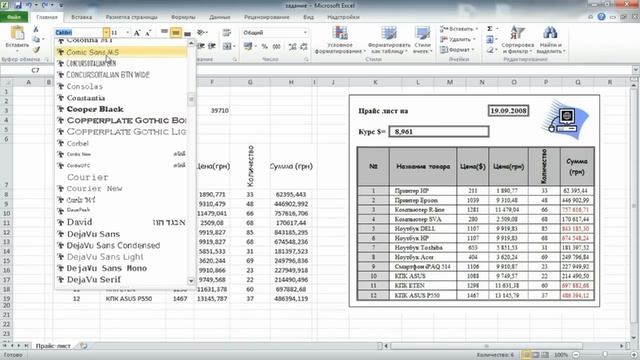The height and width of the screenshot is (360, 640).
Task: Click the Redo arrow icon
Action: coord(45,6)
